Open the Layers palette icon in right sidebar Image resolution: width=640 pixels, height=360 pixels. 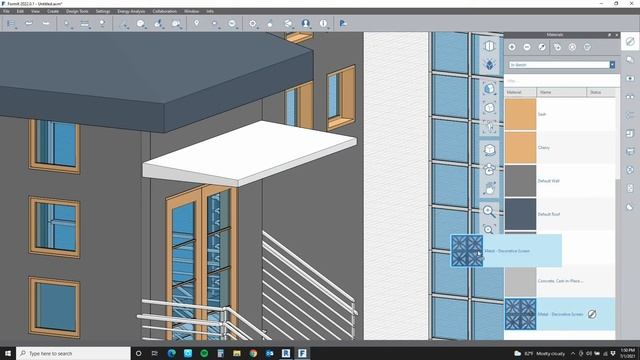[630, 60]
